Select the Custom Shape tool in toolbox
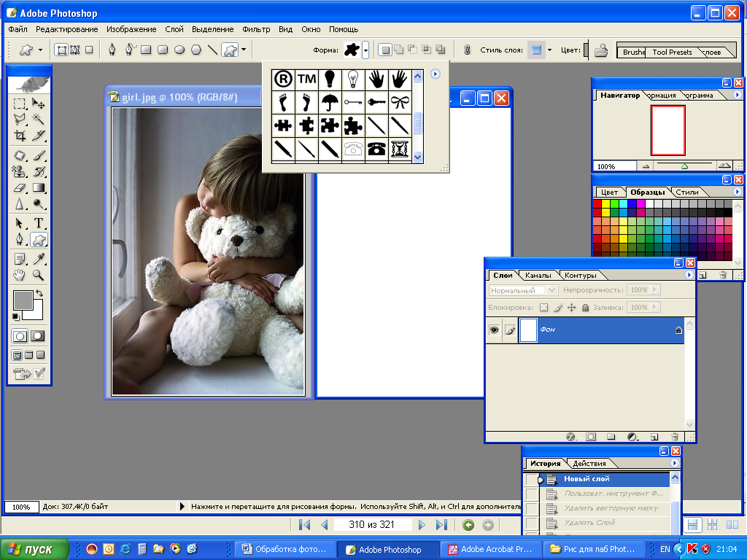Image resolution: width=747 pixels, height=560 pixels. point(39,239)
